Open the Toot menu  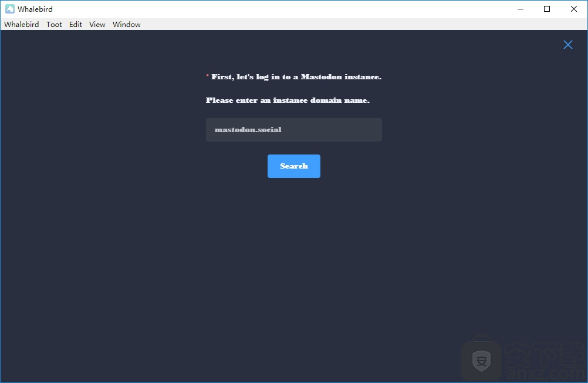(x=54, y=25)
